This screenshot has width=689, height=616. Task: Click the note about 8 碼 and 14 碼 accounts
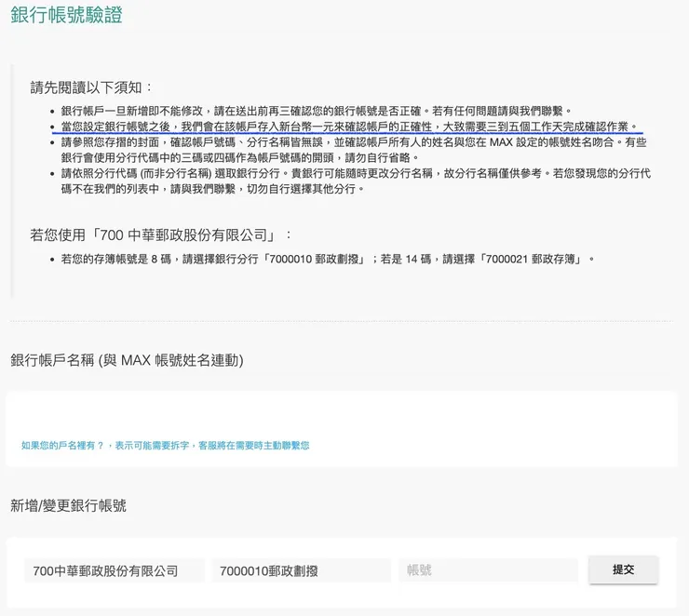point(329,259)
